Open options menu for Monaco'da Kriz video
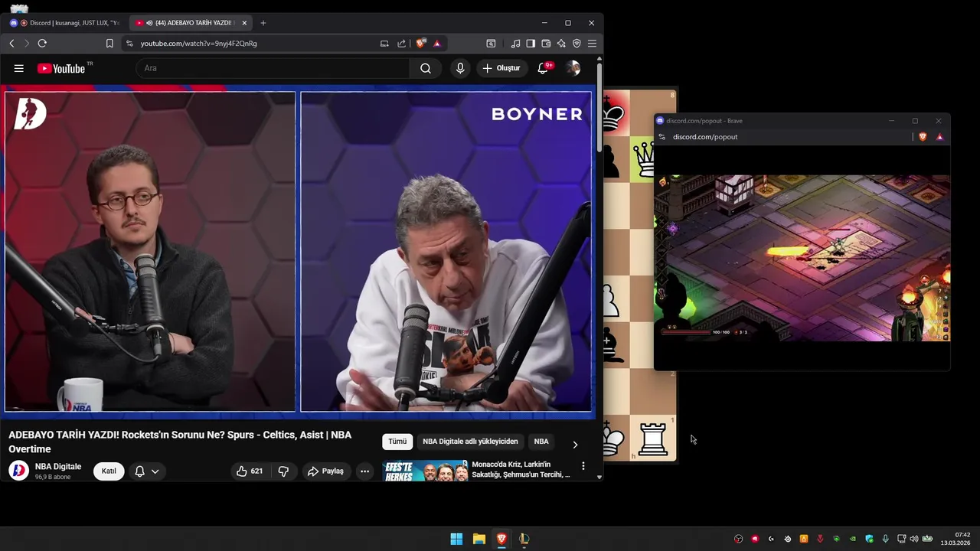This screenshot has width=980, height=551. click(583, 466)
